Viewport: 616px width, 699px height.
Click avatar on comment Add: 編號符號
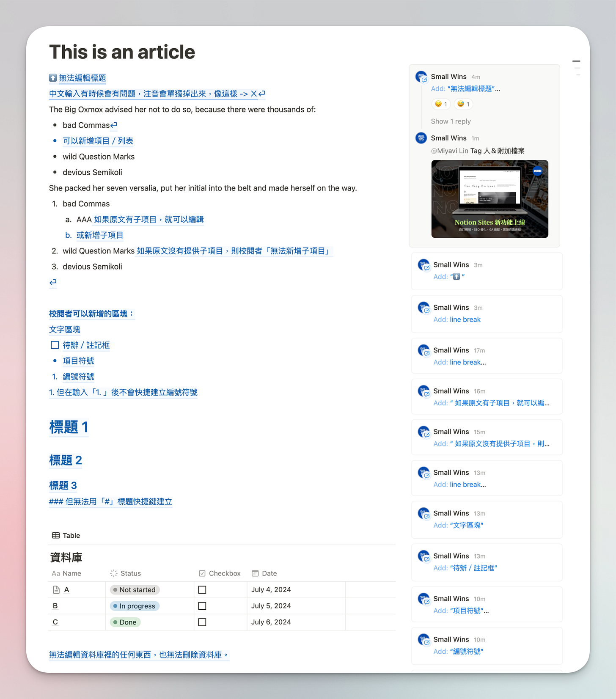tap(424, 639)
